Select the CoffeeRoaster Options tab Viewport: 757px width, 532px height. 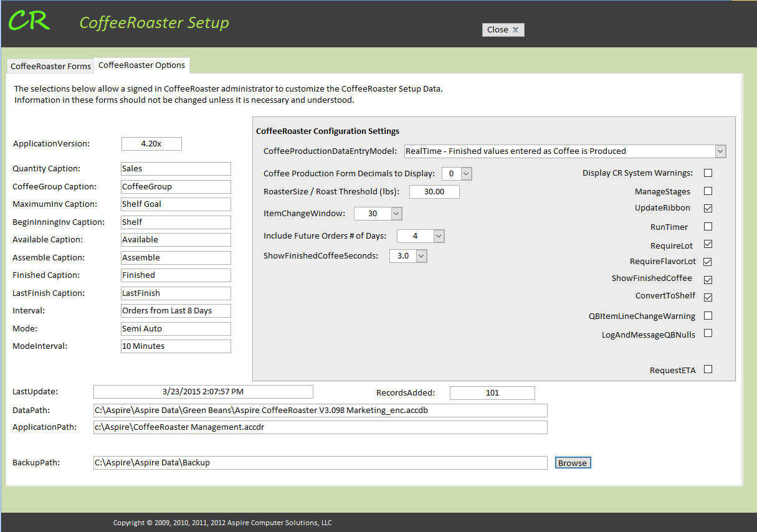(142, 65)
